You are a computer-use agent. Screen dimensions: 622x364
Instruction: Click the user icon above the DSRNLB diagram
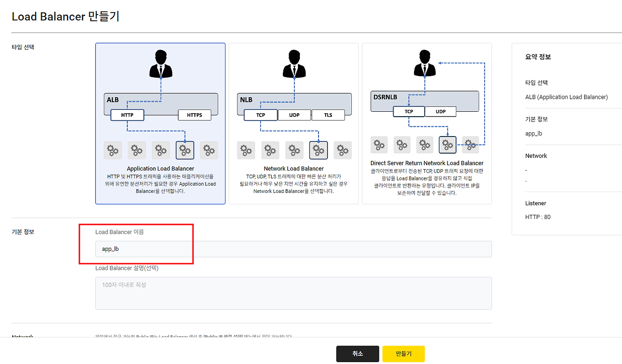(x=425, y=62)
